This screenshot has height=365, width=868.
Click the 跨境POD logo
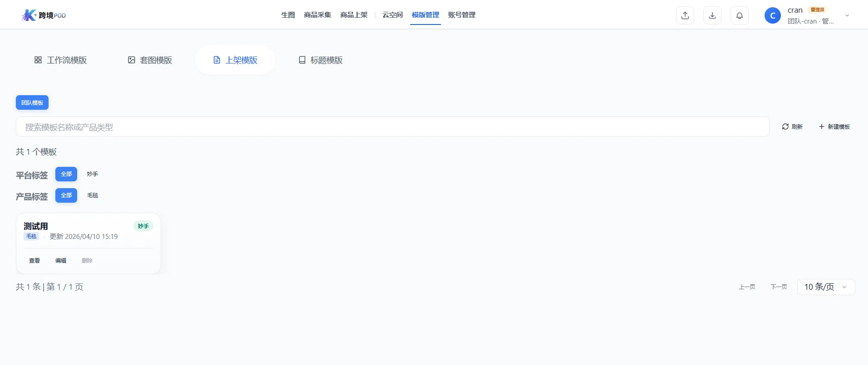(44, 15)
